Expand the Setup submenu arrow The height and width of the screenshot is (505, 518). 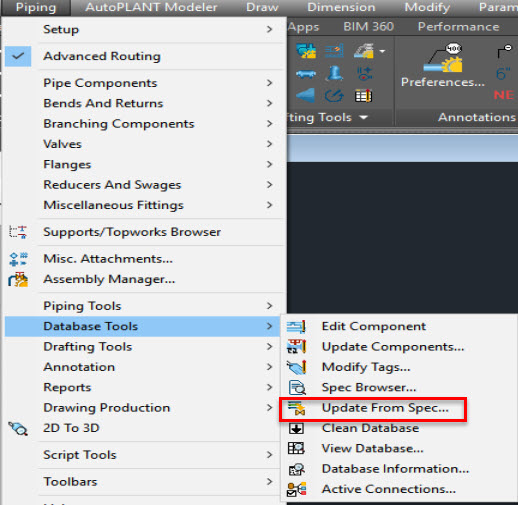[270, 29]
